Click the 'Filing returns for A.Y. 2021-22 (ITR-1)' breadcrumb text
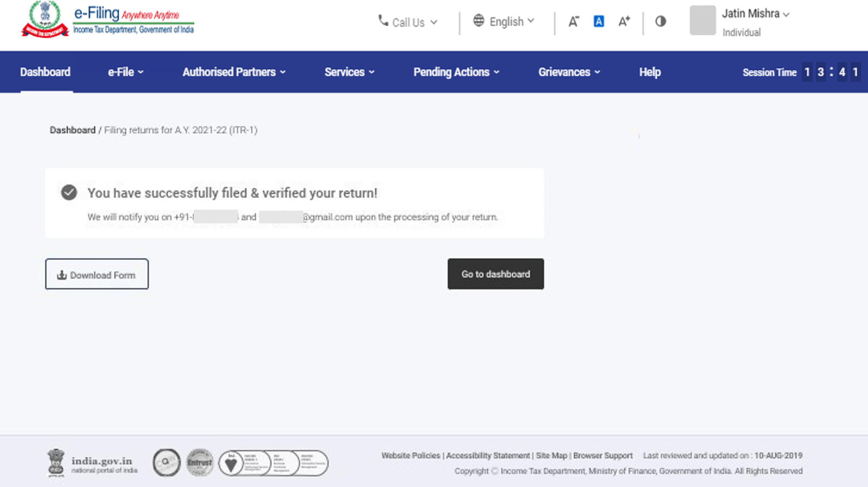Viewport: 868px width, 487px height. pos(181,130)
